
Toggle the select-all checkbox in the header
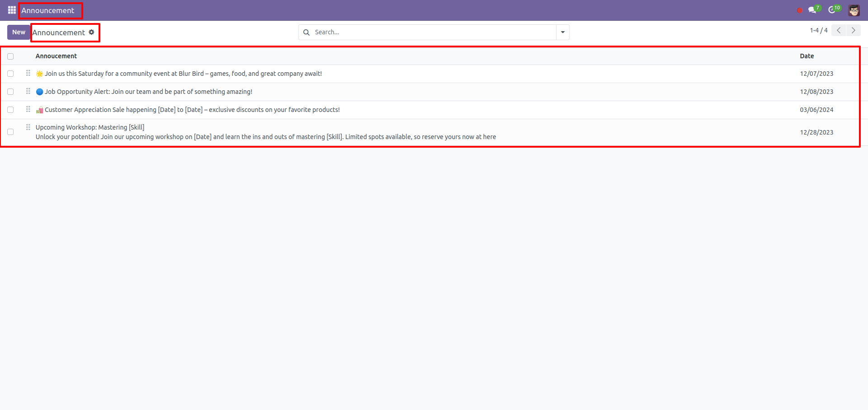pos(10,56)
